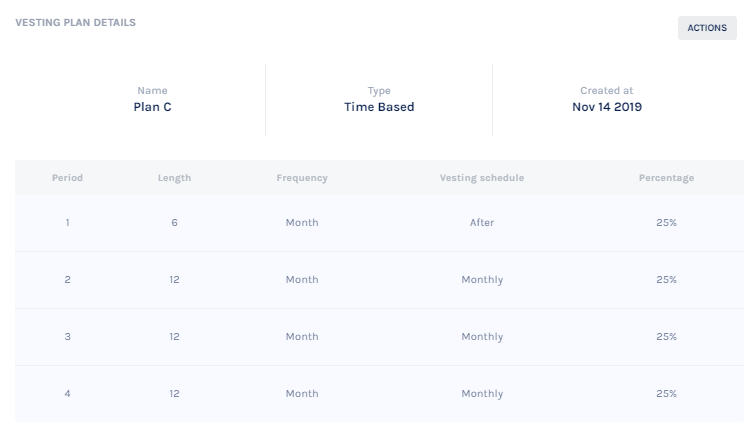Select the 'After' vesting schedule cell
This screenshot has width=754, height=435.
[x=482, y=223]
